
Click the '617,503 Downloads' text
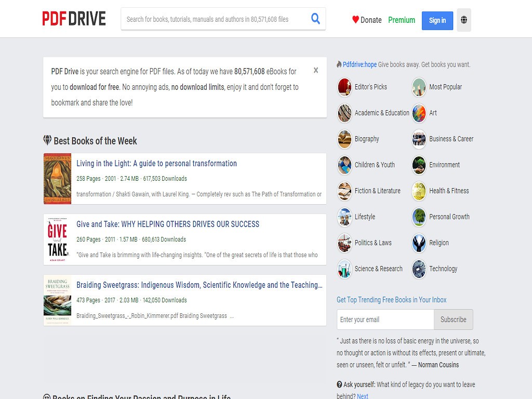click(165, 179)
